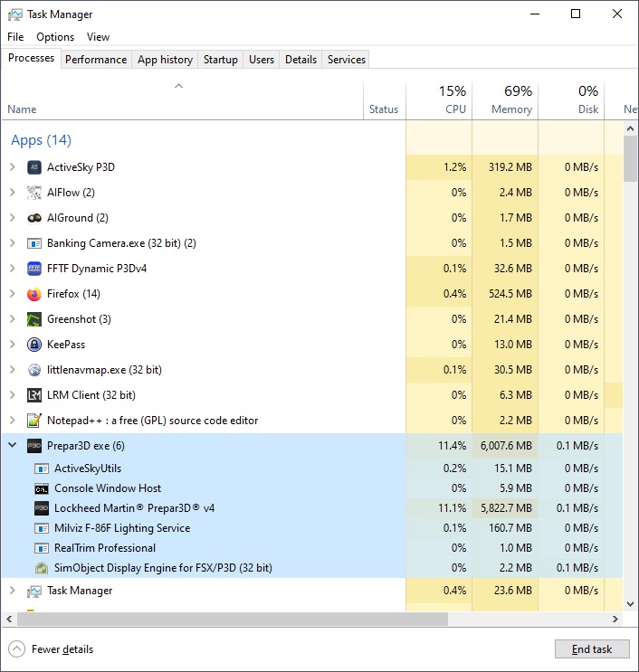Click the littlenavmap.exe globe icon
The image size is (639, 672).
tap(34, 370)
